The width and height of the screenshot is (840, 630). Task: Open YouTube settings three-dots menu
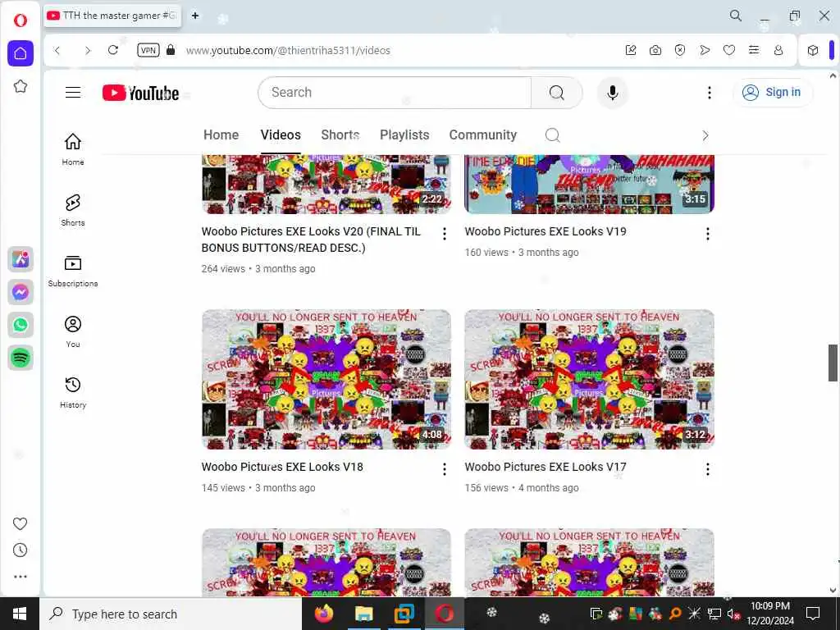coord(710,93)
